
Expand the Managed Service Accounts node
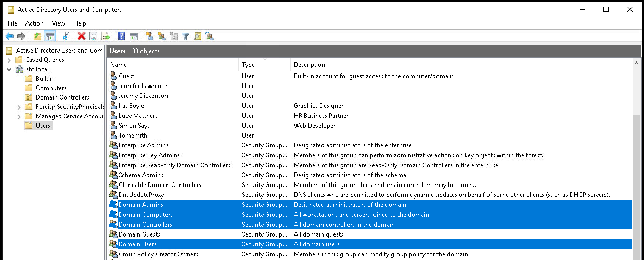pyautogui.click(x=19, y=116)
